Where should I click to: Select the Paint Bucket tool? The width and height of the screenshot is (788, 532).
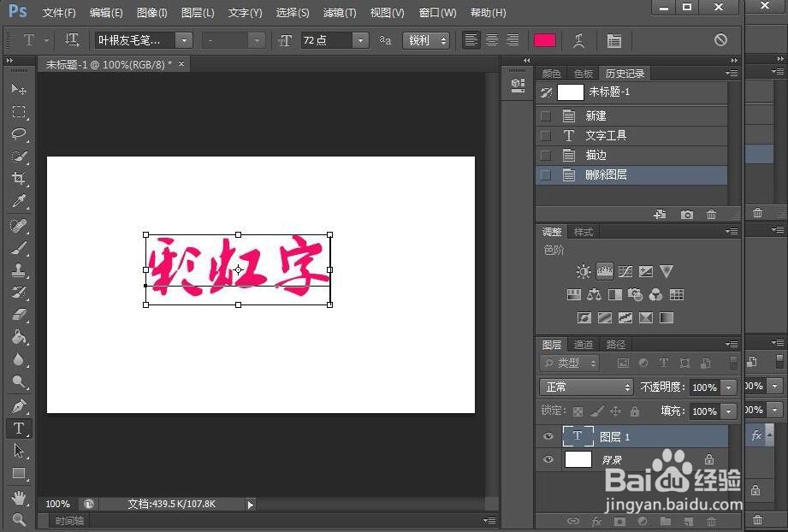click(19, 337)
